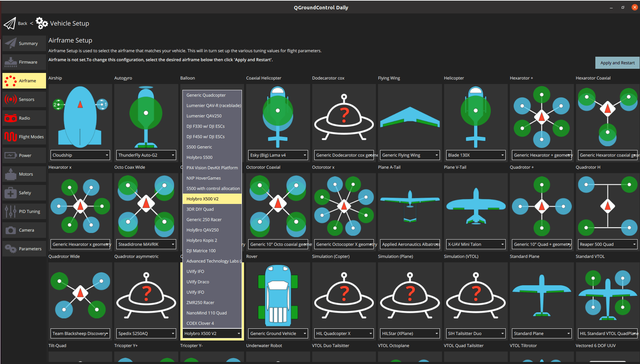This screenshot has width=640, height=364.
Task: Open the HIL Quadcopter X dropdown
Action: (343, 333)
